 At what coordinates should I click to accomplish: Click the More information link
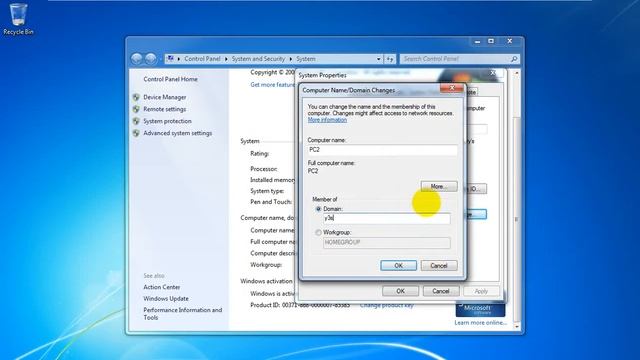(327, 120)
